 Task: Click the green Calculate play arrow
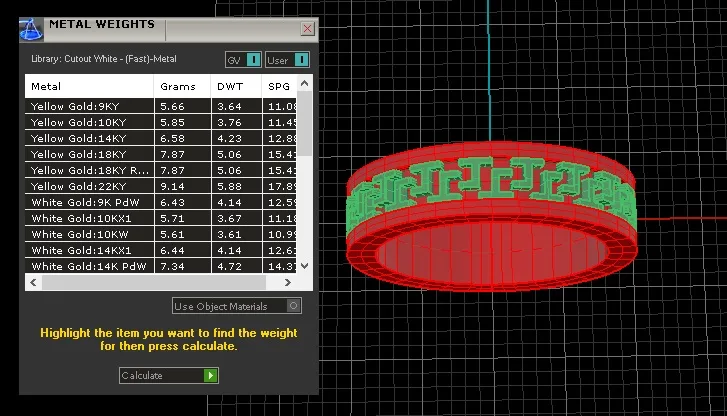point(210,375)
